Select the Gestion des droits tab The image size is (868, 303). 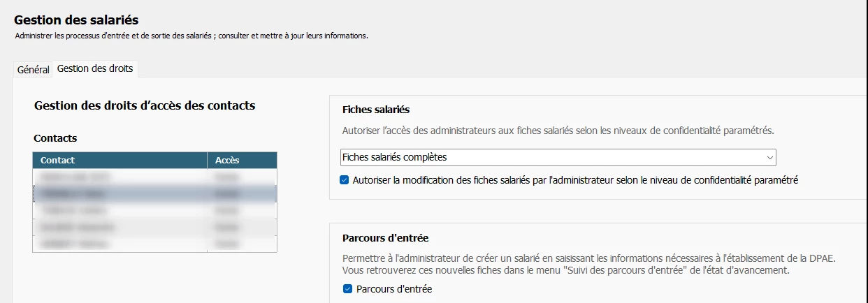coord(95,68)
